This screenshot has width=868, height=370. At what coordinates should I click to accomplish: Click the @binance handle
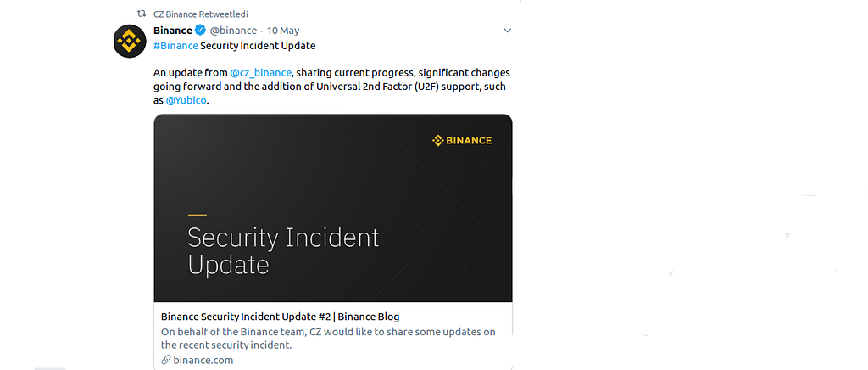click(233, 31)
